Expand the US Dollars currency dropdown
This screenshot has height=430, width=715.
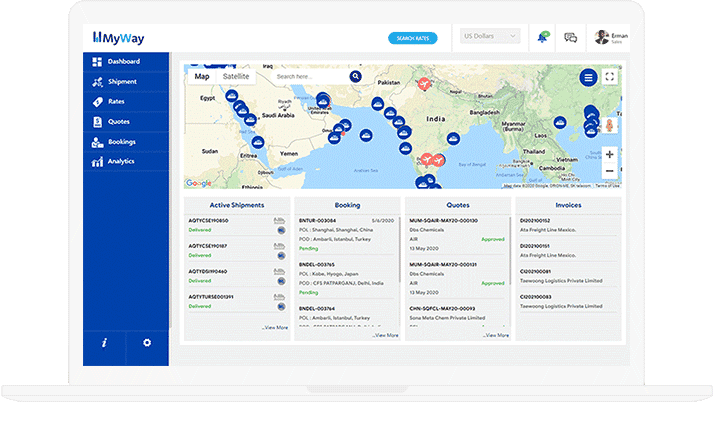pos(490,37)
